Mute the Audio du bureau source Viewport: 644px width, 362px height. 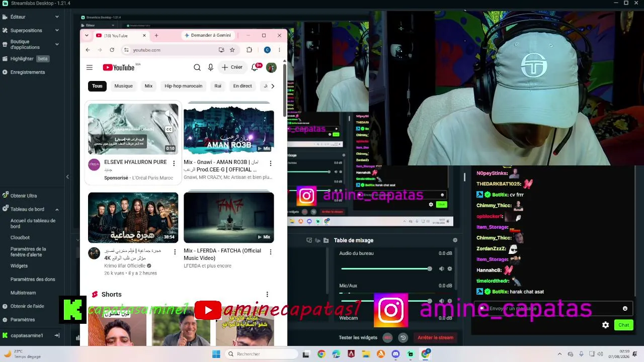tap(441, 268)
